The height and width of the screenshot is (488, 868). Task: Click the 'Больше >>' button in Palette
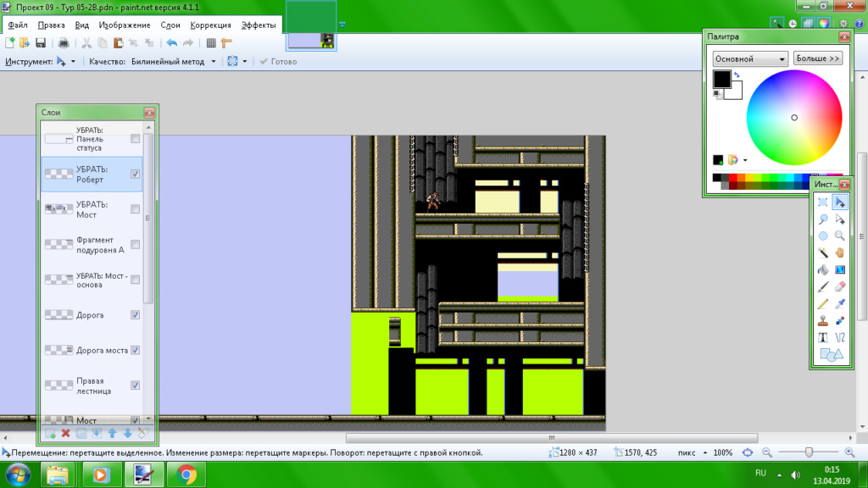click(818, 58)
